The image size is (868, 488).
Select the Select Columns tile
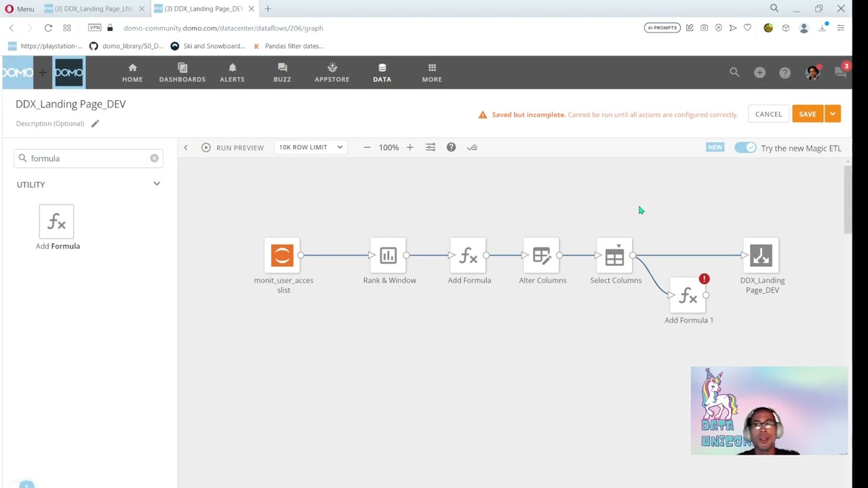tap(614, 256)
